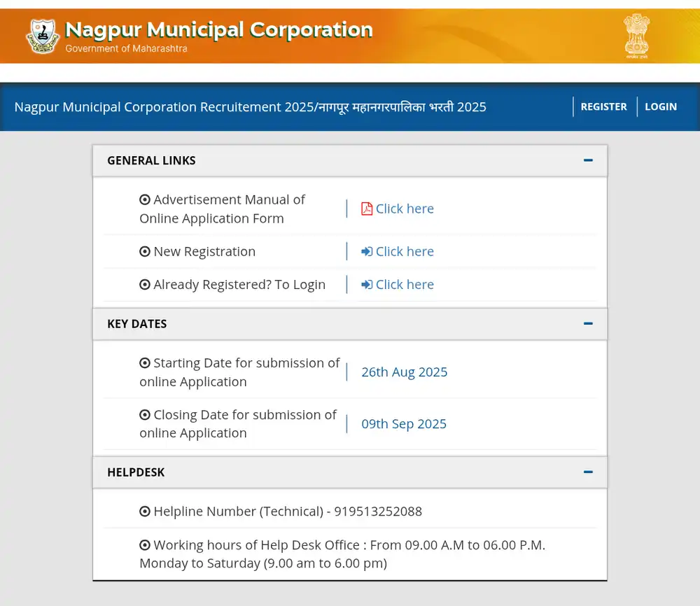
Task: Open the LOGIN menu item
Action: click(x=661, y=106)
